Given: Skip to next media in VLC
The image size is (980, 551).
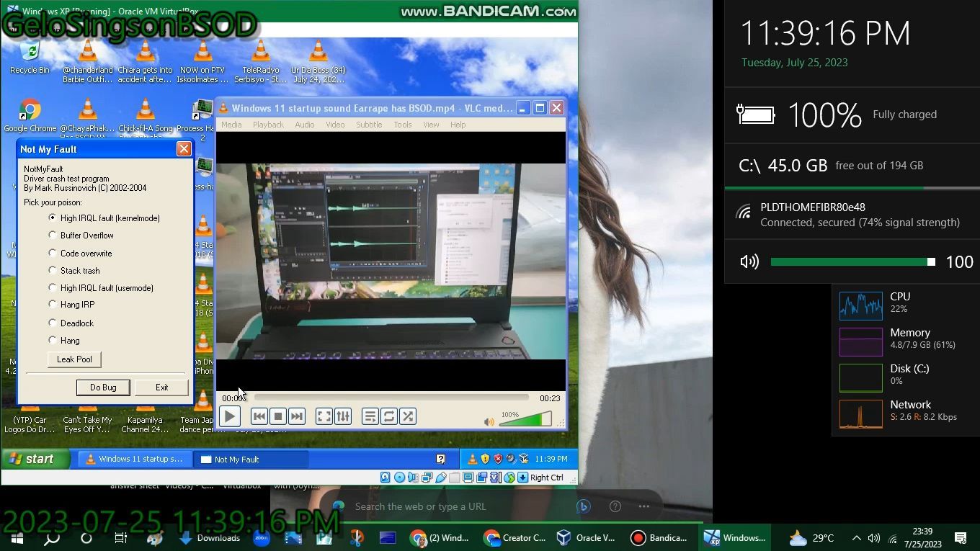Looking at the screenshot, I should [297, 416].
